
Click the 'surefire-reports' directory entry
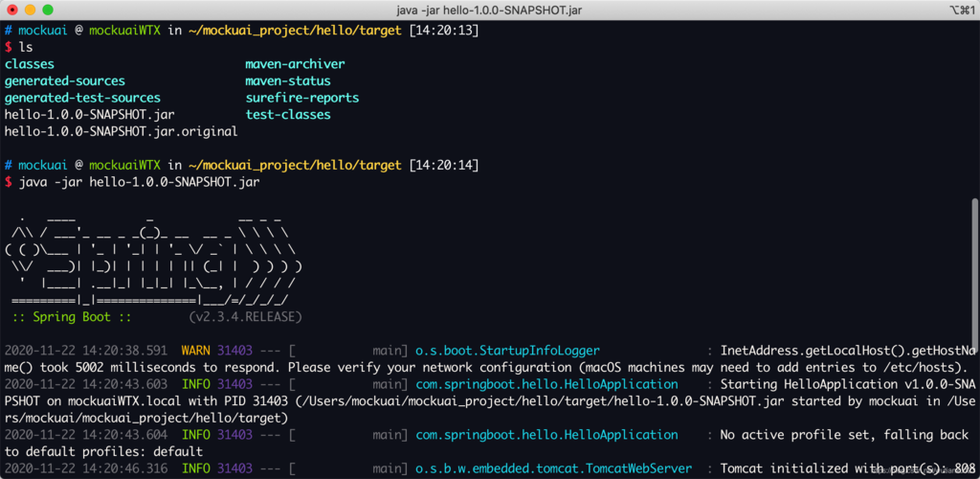[x=301, y=98]
